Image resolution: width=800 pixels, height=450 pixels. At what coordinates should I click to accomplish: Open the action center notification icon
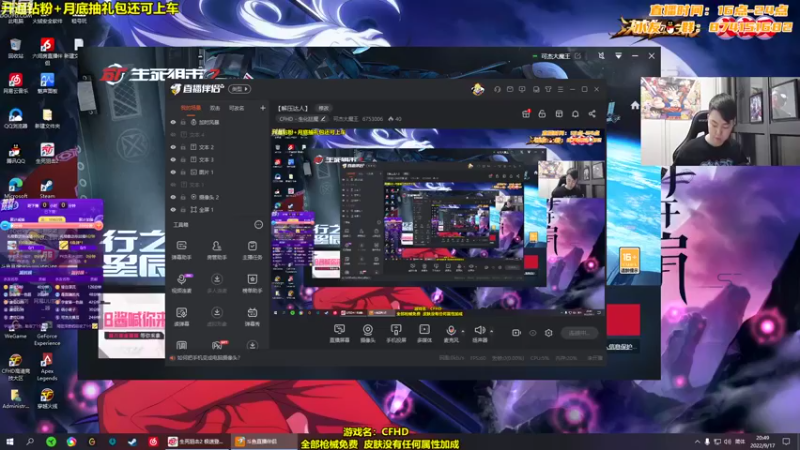click(x=786, y=441)
